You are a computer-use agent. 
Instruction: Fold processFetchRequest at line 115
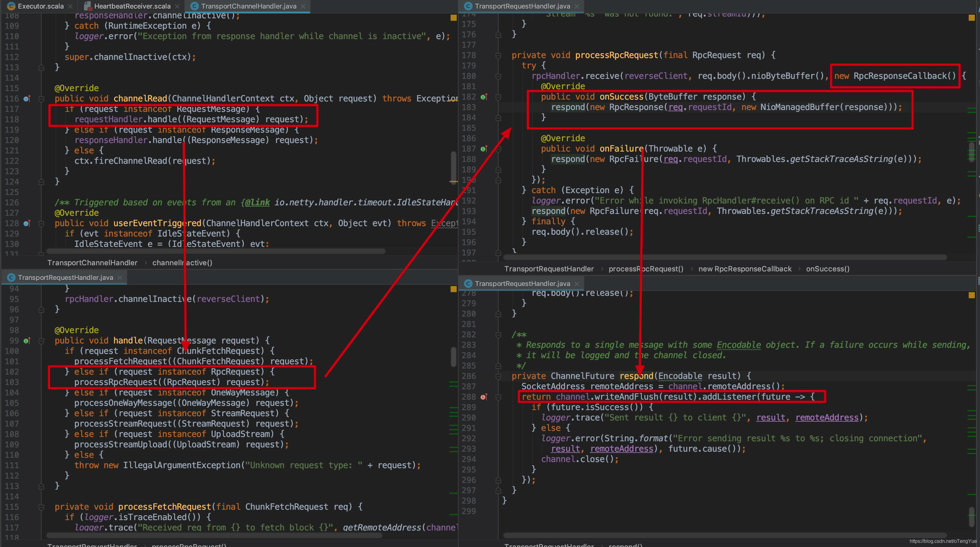(42, 507)
